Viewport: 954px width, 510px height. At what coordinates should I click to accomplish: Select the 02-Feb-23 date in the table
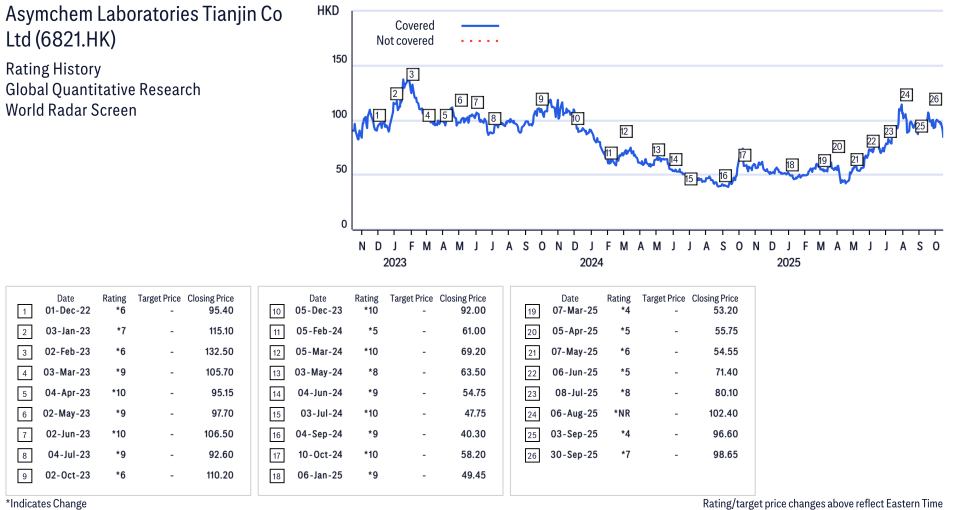[65, 352]
